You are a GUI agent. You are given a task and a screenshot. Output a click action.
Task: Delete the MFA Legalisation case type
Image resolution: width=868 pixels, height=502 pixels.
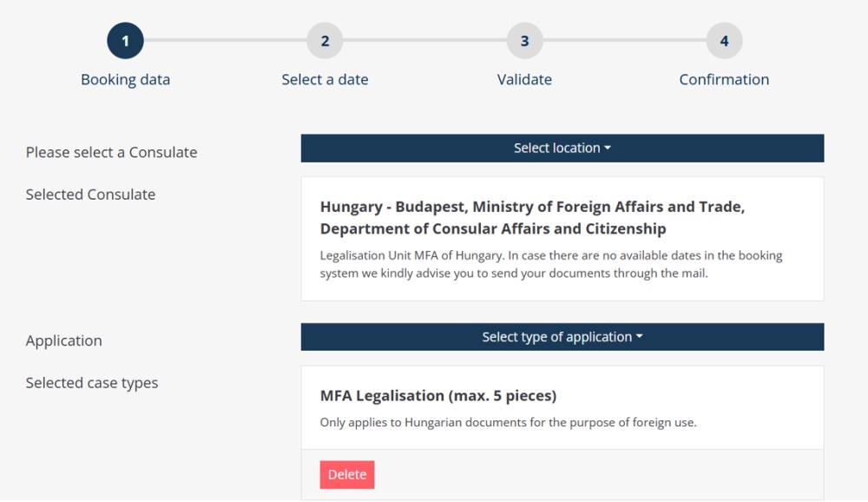click(x=347, y=475)
